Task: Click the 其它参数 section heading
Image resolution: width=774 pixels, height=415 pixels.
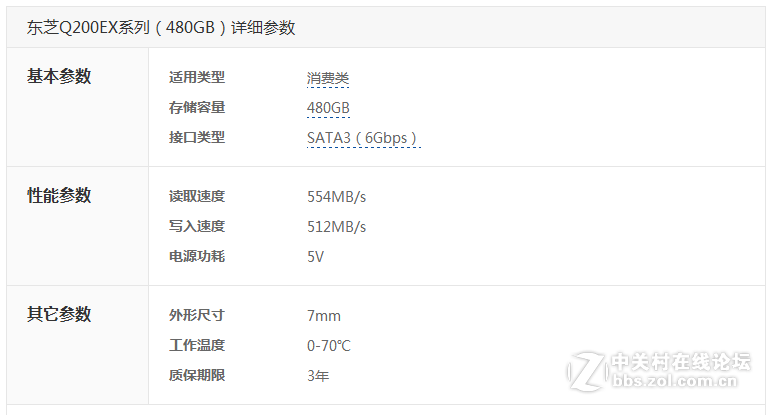Action: click(59, 314)
